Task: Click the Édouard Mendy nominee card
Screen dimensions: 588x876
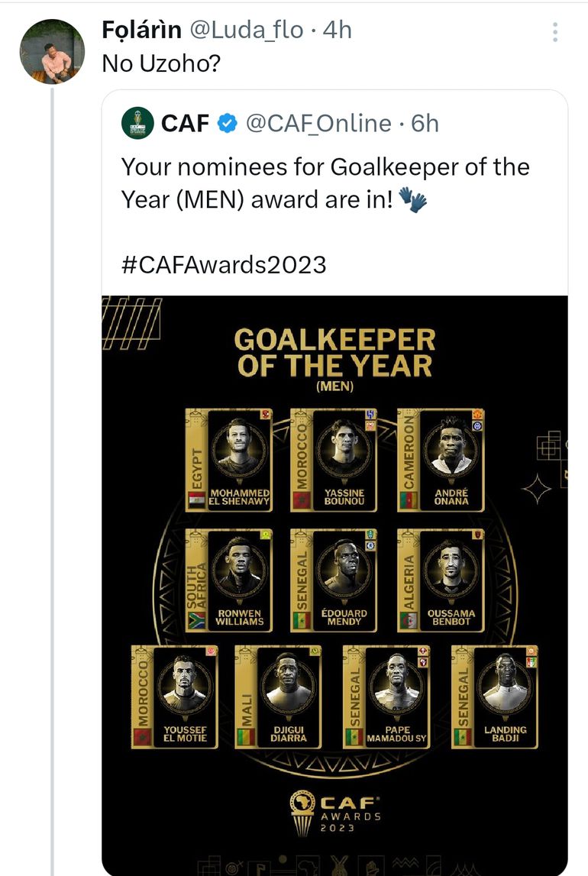Action: click(335, 579)
